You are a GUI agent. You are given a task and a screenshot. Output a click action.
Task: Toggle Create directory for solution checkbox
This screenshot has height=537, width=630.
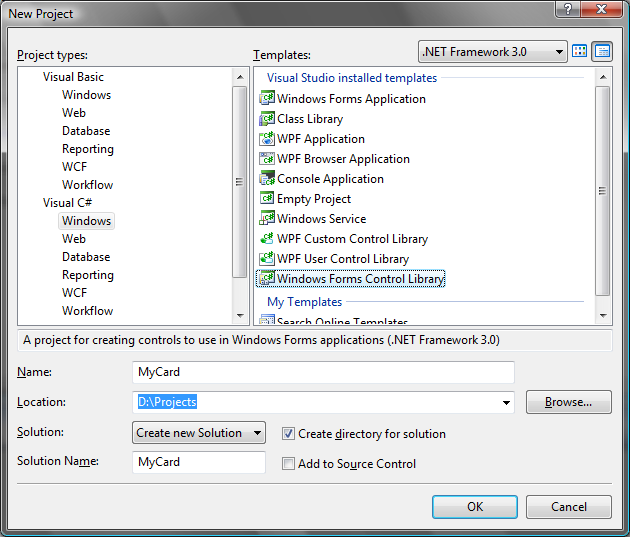(288, 434)
